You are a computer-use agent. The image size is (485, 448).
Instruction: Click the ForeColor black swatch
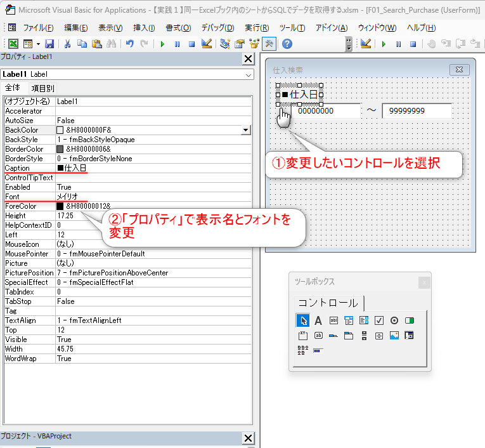60,206
